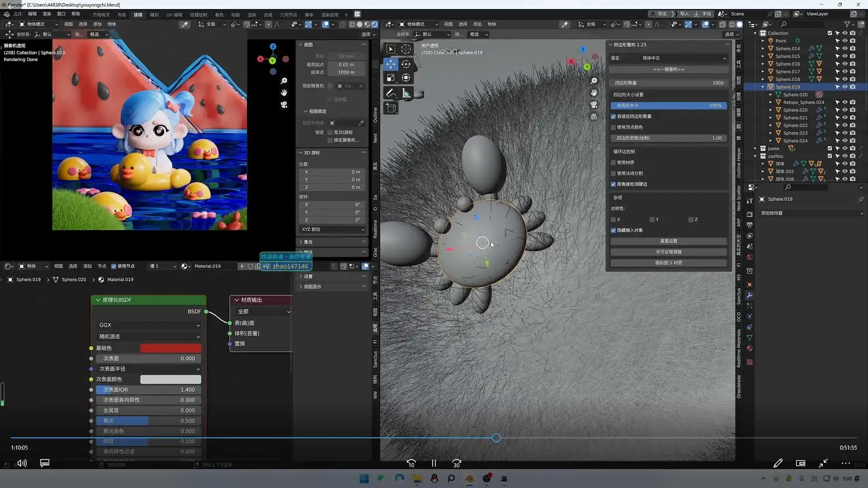Toggle camera view icon in left viewport
The width and height of the screenshot is (868, 488).
(x=284, y=104)
